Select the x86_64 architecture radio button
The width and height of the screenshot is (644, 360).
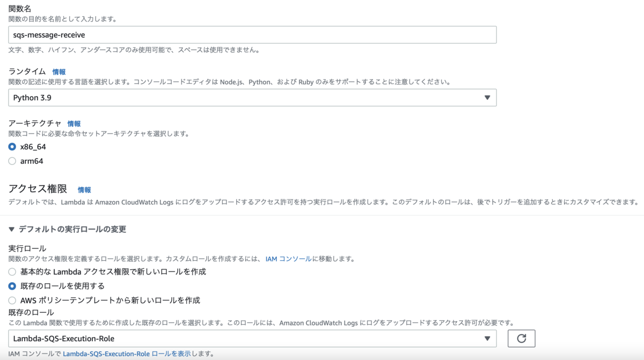[x=12, y=146]
